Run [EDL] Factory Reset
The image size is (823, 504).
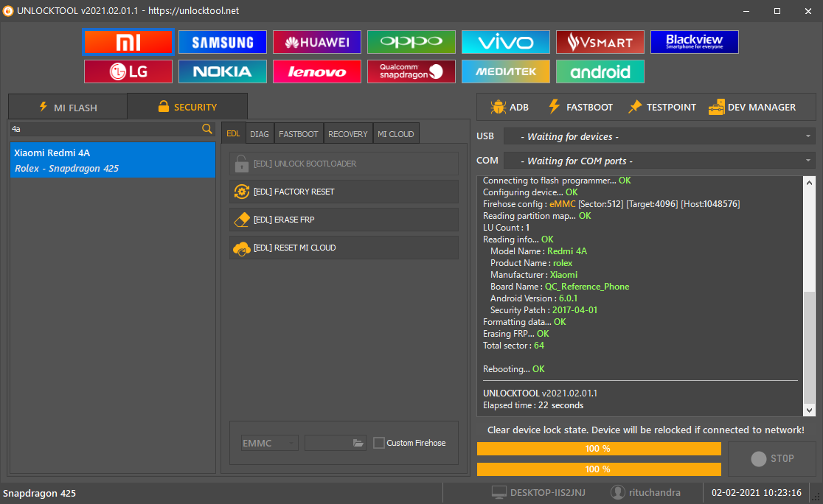coord(344,192)
